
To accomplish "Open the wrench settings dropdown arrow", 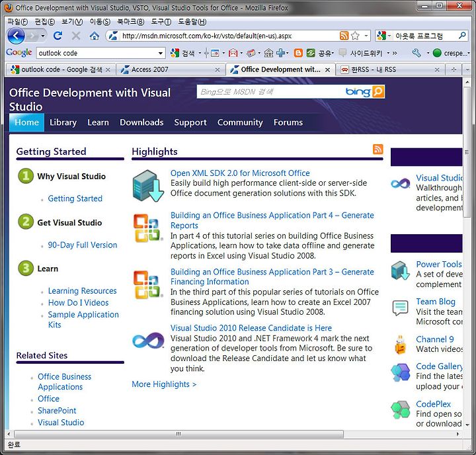I will point(428,54).
